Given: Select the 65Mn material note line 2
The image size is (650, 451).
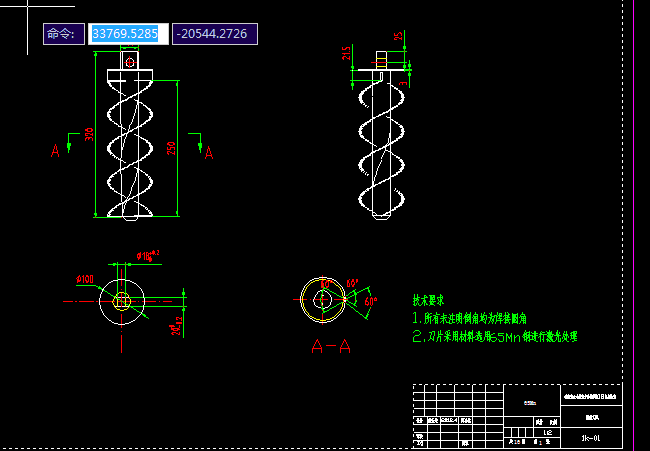Looking at the screenshot, I should pyautogui.click(x=495, y=337).
